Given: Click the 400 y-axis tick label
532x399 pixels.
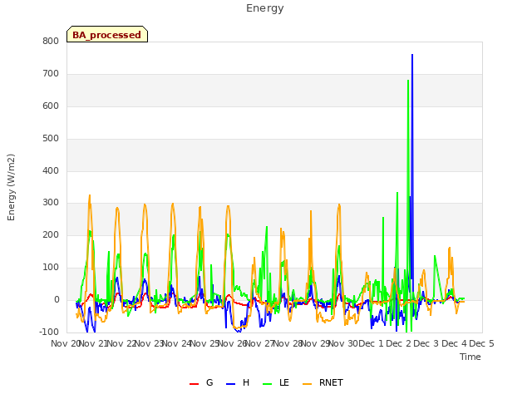Looking at the screenshot, I should 51,171.
